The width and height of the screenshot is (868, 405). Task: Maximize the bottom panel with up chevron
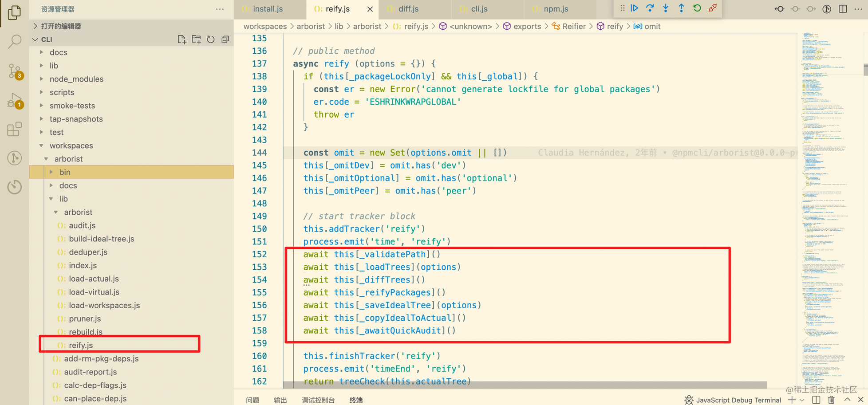[x=847, y=400]
